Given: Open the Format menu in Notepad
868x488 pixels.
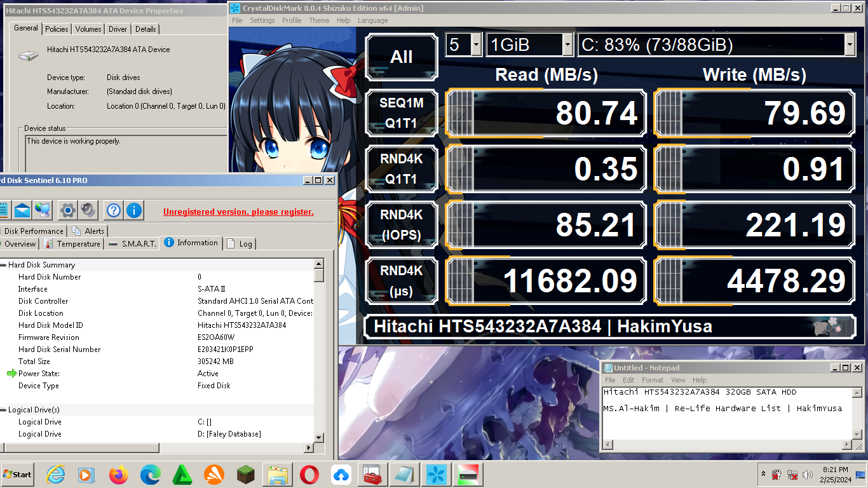Looking at the screenshot, I should [653, 380].
